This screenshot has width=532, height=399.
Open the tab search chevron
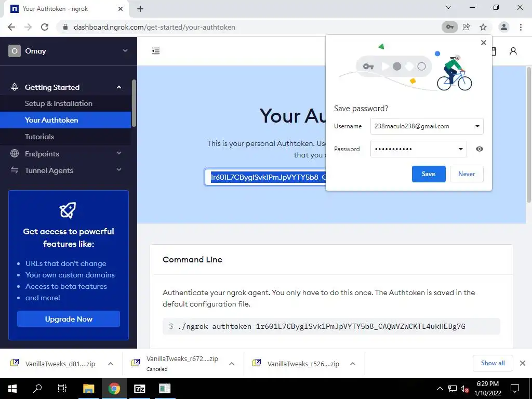[x=448, y=7]
